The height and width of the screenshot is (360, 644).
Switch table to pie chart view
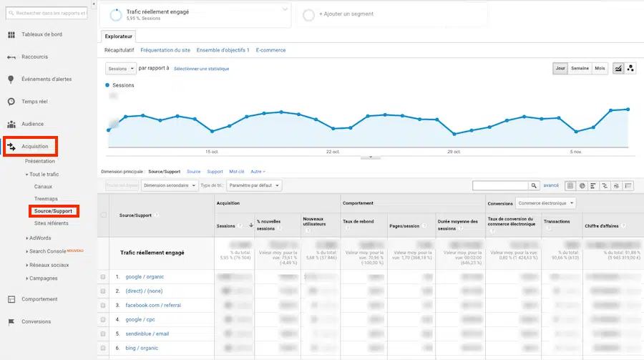(x=582, y=185)
